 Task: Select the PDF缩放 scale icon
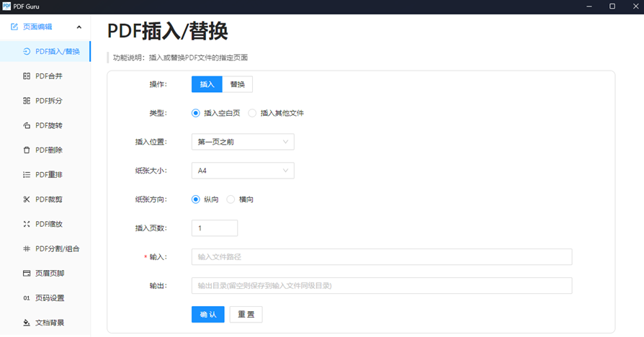click(27, 224)
